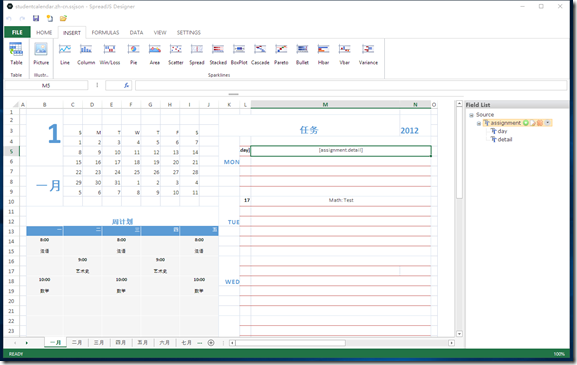
Task: Add a Cascade sparkline
Action: 260,54
